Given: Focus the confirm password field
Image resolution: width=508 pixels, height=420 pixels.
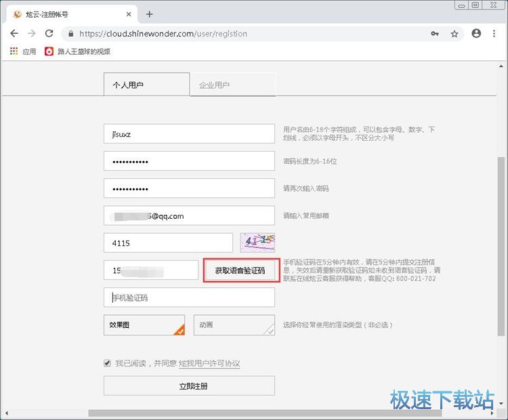Looking at the screenshot, I should click(x=189, y=188).
